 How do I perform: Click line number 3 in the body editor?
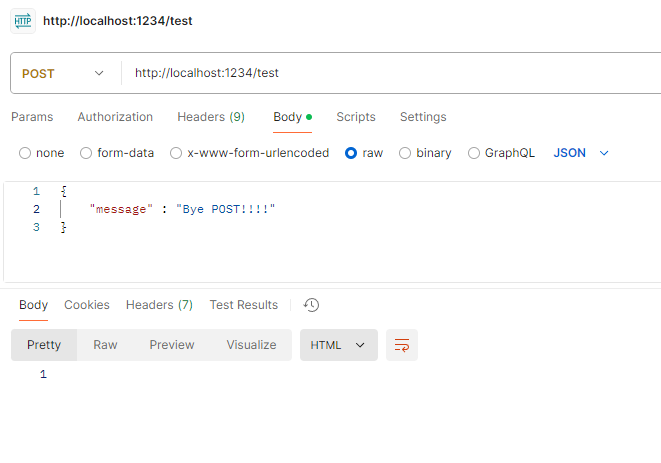(x=36, y=227)
